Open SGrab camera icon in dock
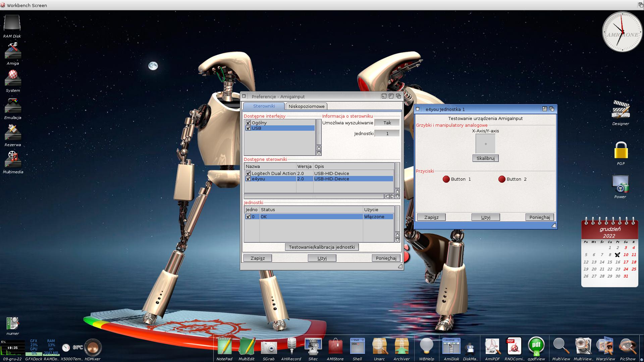Viewport: 644px width, 362px height. [x=269, y=348]
